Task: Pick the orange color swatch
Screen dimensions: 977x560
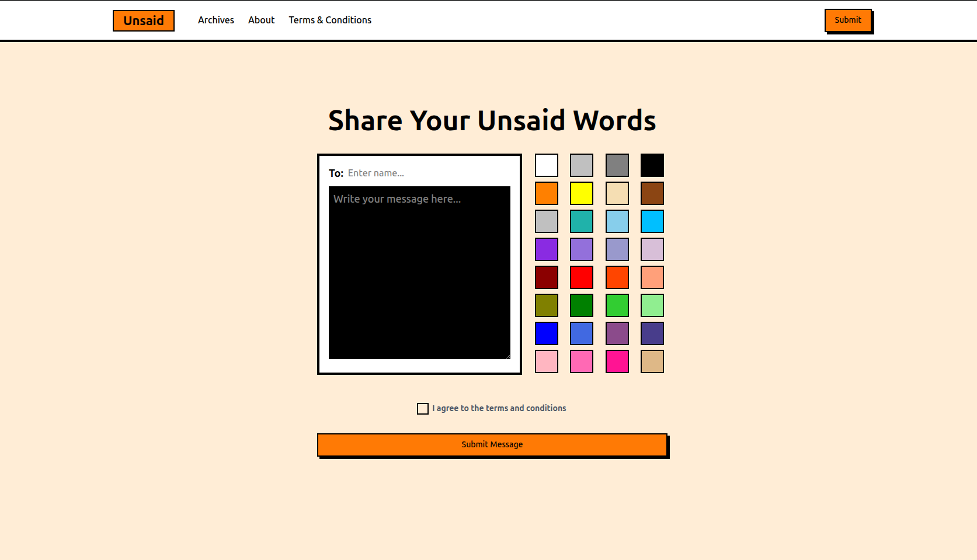Action: 547,193
